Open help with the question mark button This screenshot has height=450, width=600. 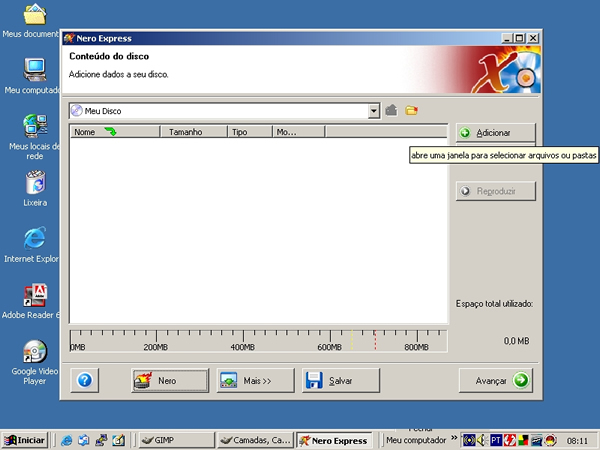pyautogui.click(x=85, y=380)
